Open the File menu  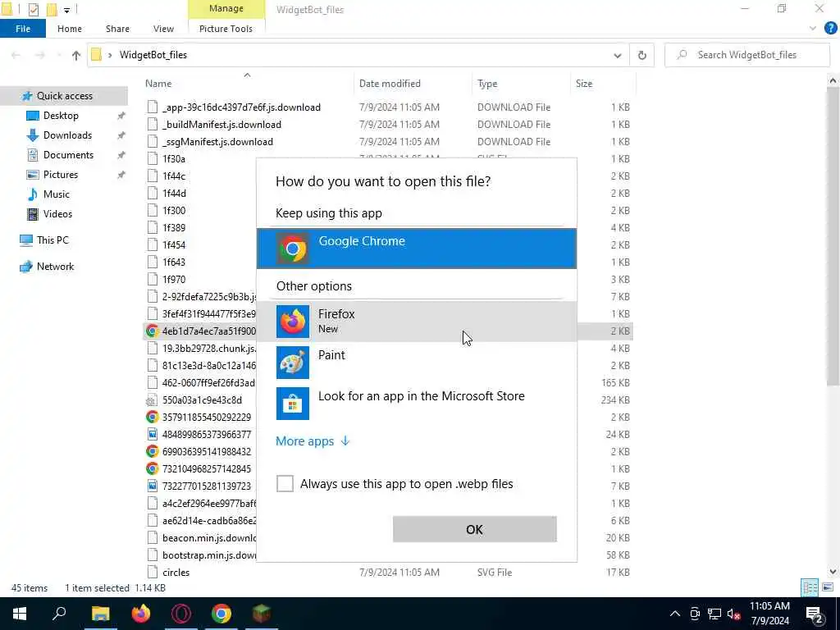click(x=23, y=29)
